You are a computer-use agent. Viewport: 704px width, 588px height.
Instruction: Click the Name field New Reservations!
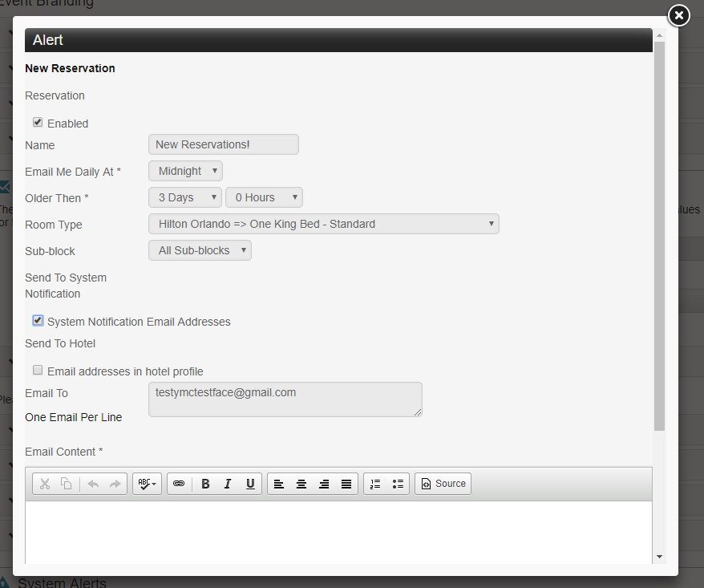pyautogui.click(x=224, y=144)
